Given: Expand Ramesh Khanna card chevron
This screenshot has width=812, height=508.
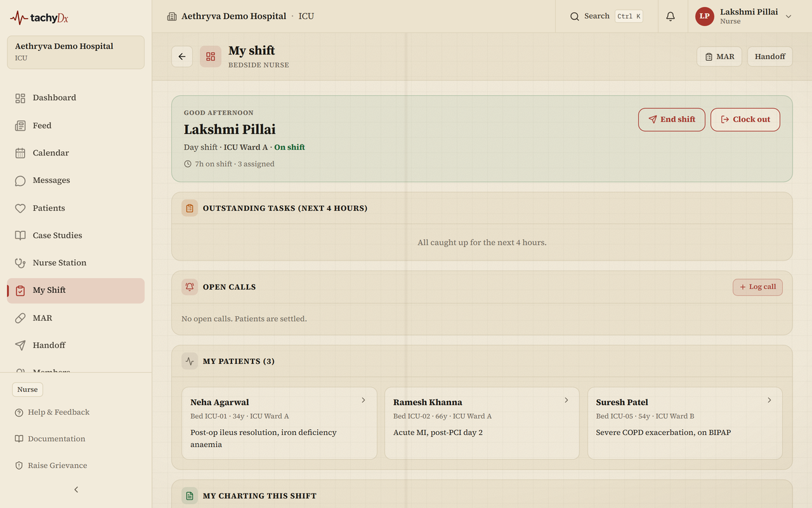Looking at the screenshot, I should click(566, 400).
